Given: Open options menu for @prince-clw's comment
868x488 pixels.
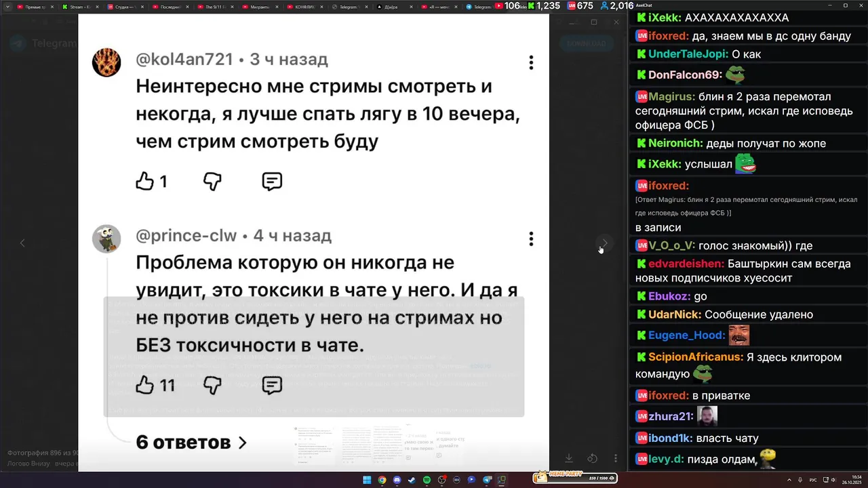Looking at the screenshot, I should [531, 239].
